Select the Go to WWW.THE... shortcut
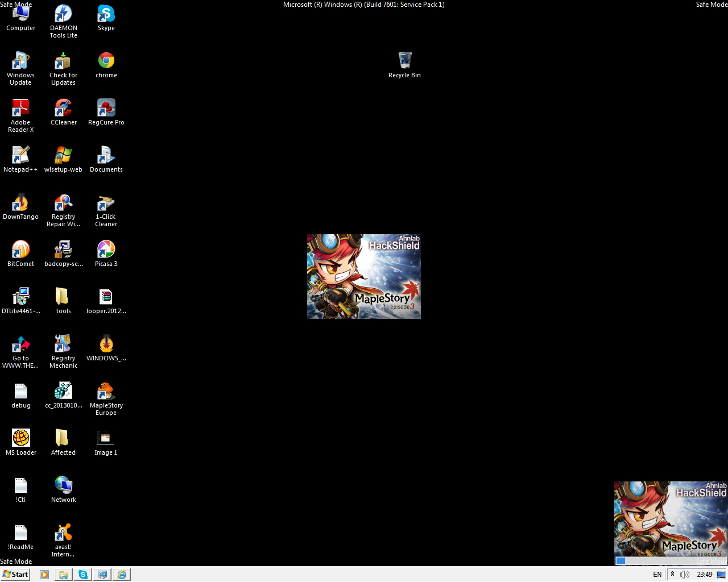This screenshot has height=582, width=728. [x=21, y=352]
